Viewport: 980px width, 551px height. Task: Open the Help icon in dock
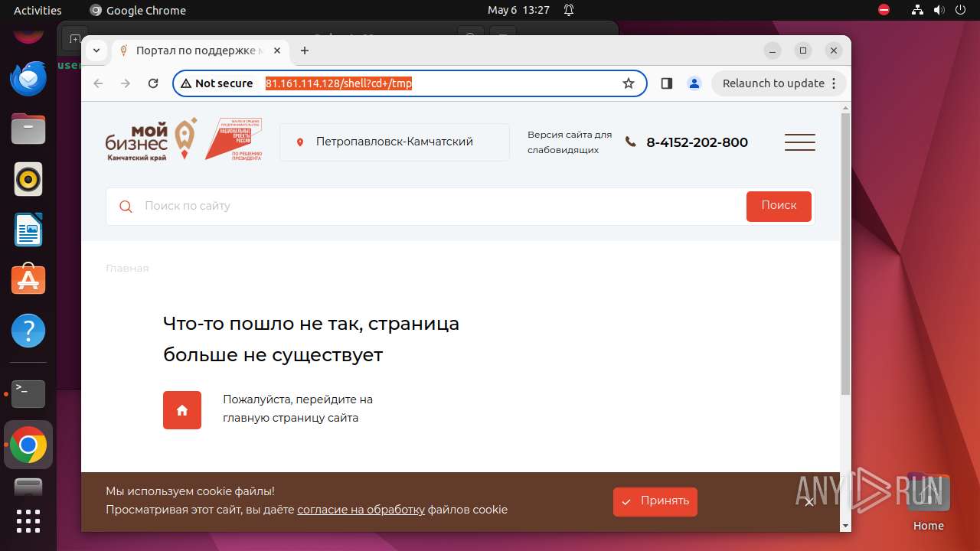(28, 331)
